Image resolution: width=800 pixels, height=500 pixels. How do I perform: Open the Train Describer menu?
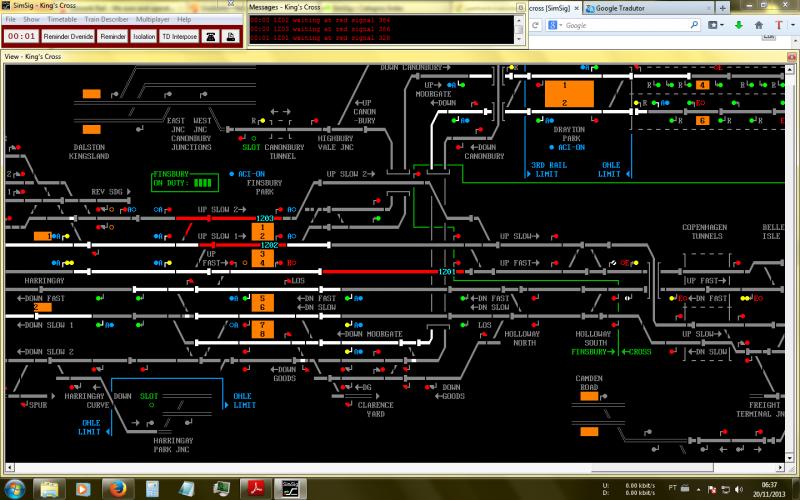click(x=107, y=19)
